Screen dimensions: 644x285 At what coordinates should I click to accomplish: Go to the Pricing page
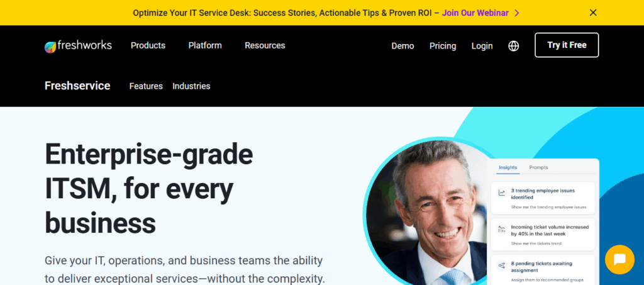(443, 46)
